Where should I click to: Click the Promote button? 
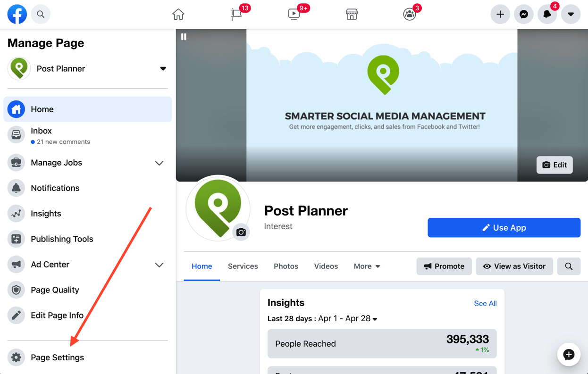[444, 266]
